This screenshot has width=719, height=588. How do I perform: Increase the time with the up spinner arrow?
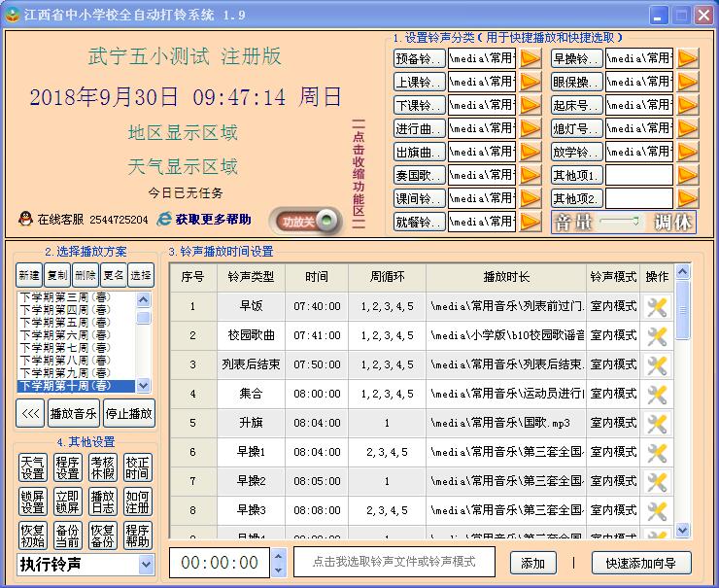click(x=279, y=557)
